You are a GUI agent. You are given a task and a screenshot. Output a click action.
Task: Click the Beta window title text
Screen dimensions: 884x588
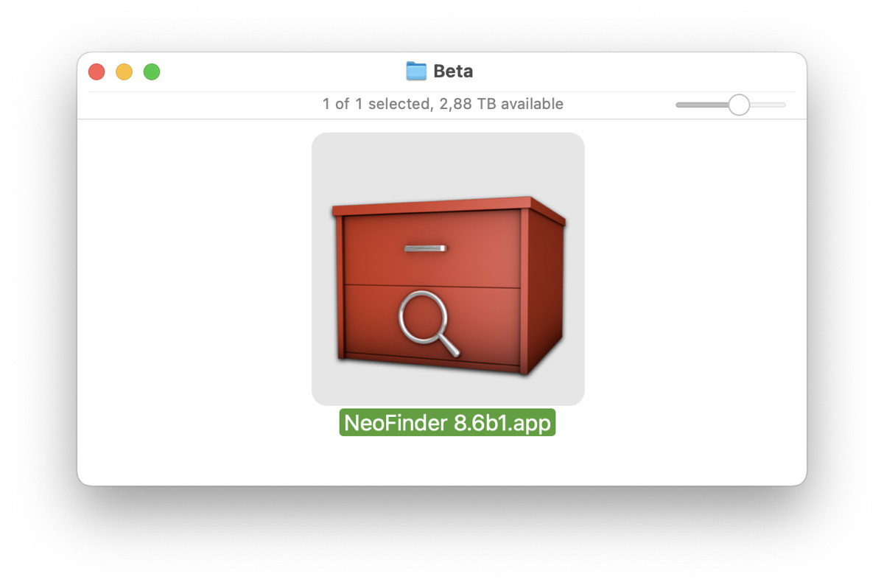click(453, 71)
